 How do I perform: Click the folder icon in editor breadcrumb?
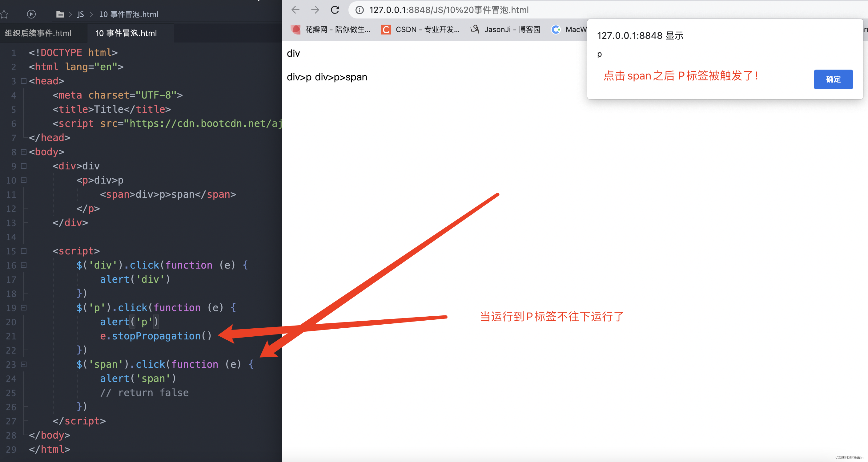[x=60, y=14]
